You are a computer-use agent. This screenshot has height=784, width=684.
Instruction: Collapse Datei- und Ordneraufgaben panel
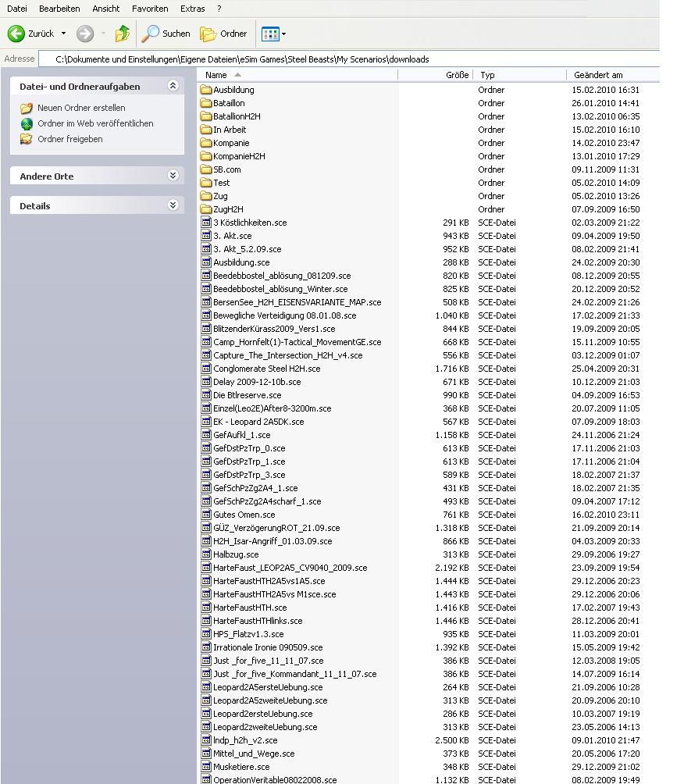pyautogui.click(x=173, y=86)
